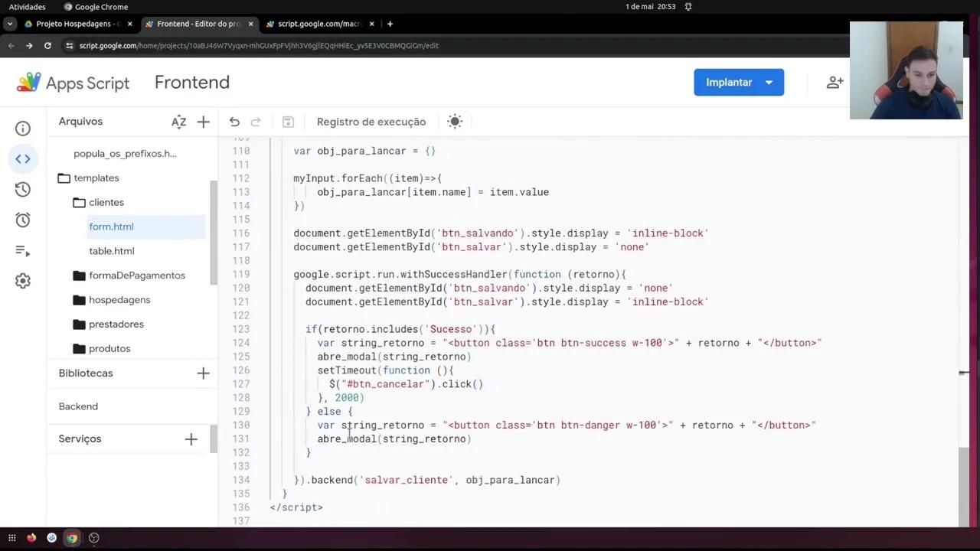Viewport: 980px width, 551px height.
Task: Open Executions list icon in sidebar
Action: point(23,251)
